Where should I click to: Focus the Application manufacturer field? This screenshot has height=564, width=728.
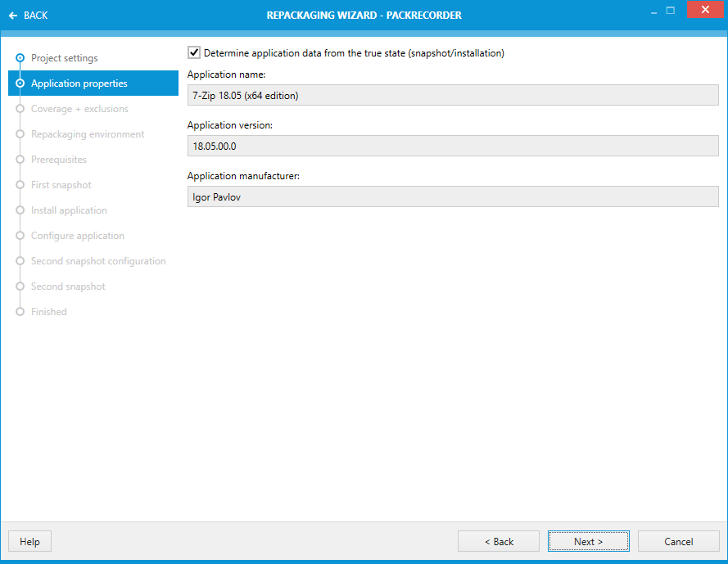452,196
